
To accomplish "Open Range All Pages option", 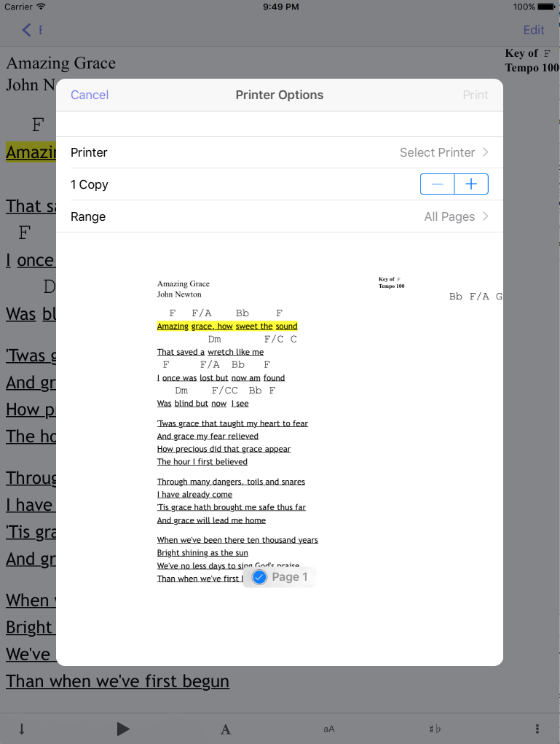I will coord(280,216).
